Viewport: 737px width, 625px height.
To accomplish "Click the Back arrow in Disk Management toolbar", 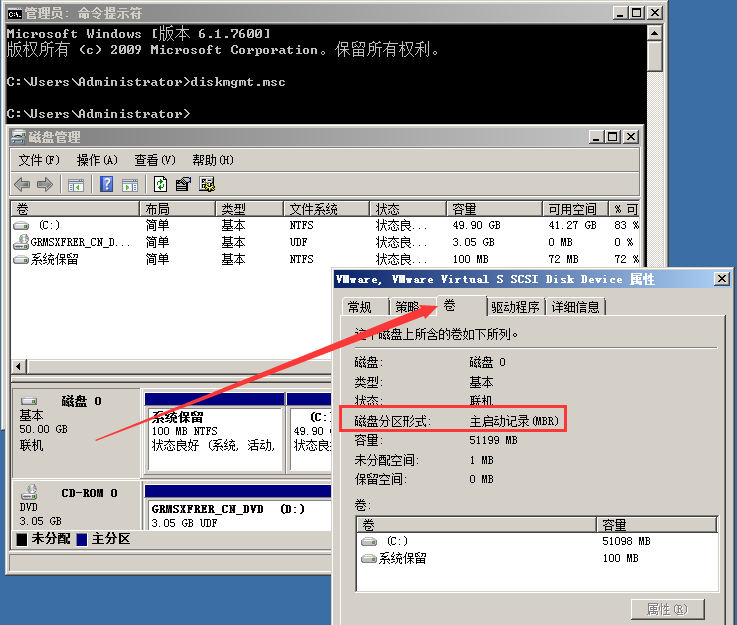I will click(22, 184).
